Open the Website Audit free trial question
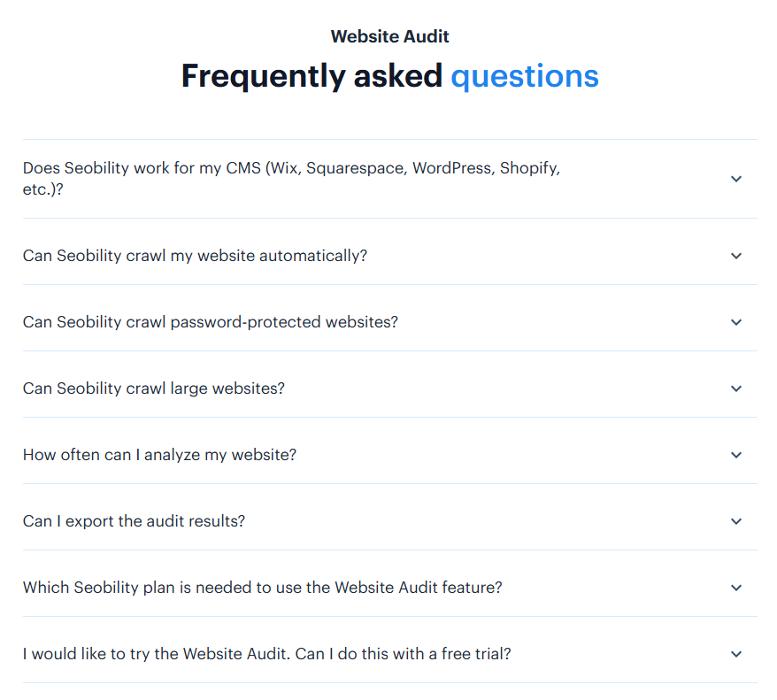Viewport: 777px width, 700px height. (x=266, y=654)
